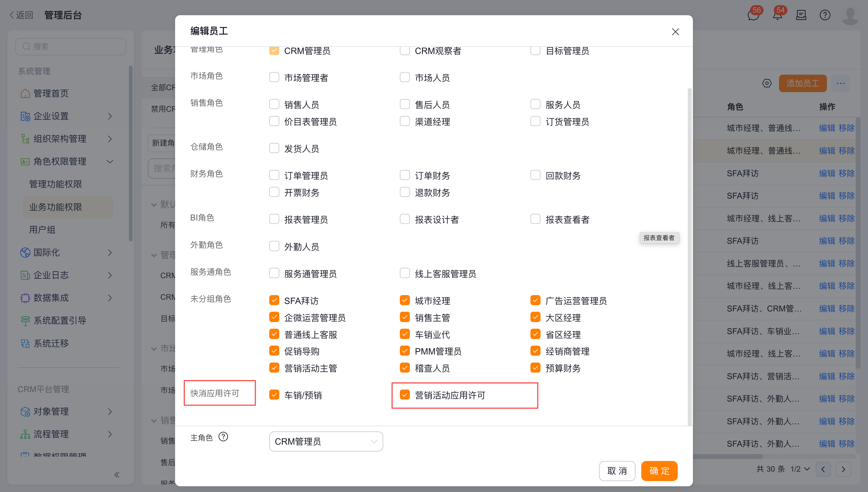Viewport: 868px width, 492px height.
Task: Click the sidebar 搜索 input field
Action: click(x=71, y=46)
